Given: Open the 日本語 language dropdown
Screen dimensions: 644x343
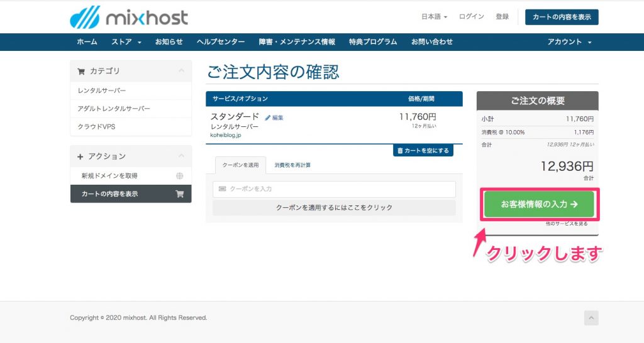Looking at the screenshot, I should point(434,17).
